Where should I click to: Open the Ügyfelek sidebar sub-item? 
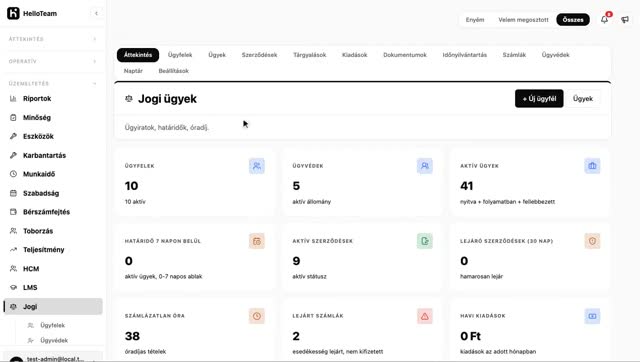point(53,325)
